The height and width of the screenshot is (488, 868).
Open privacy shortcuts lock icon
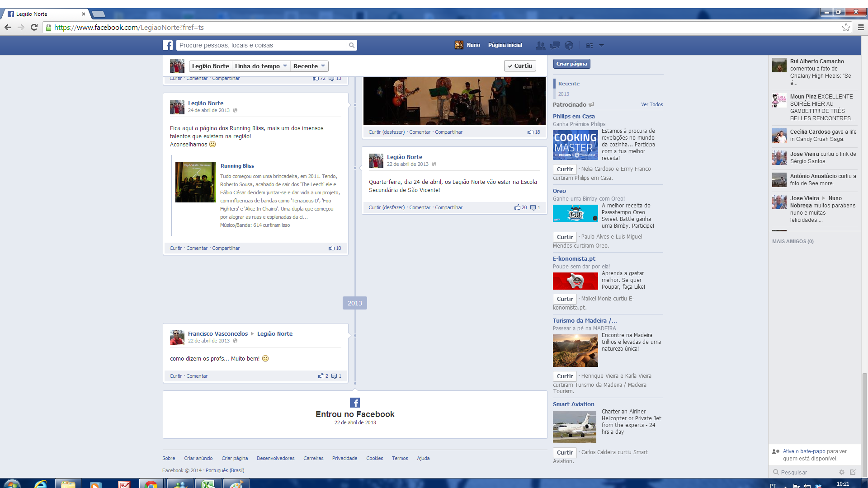(x=589, y=45)
